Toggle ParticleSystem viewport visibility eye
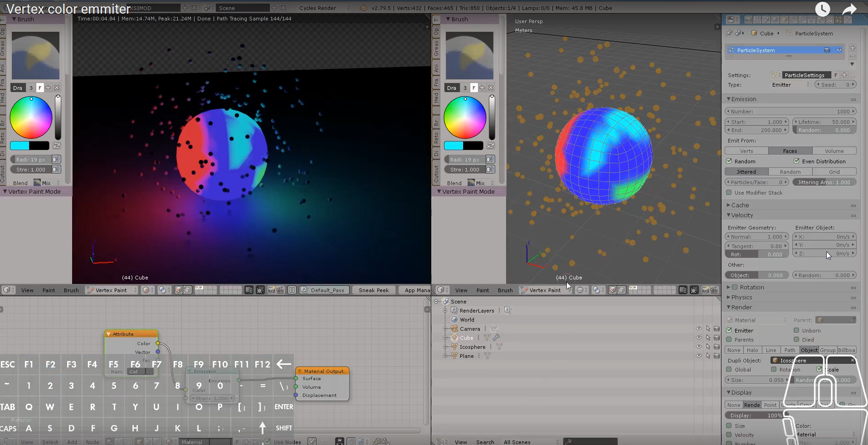 (x=839, y=50)
